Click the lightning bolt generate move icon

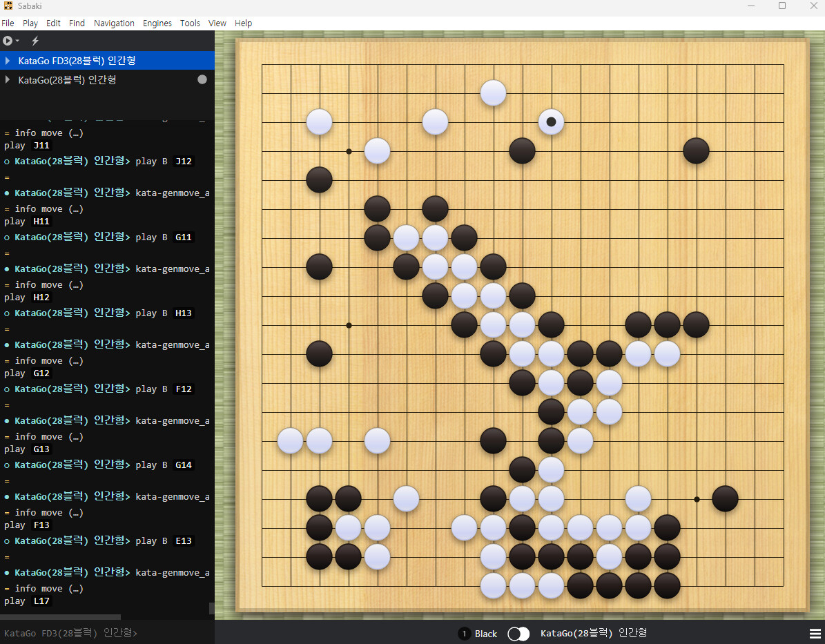pos(35,41)
